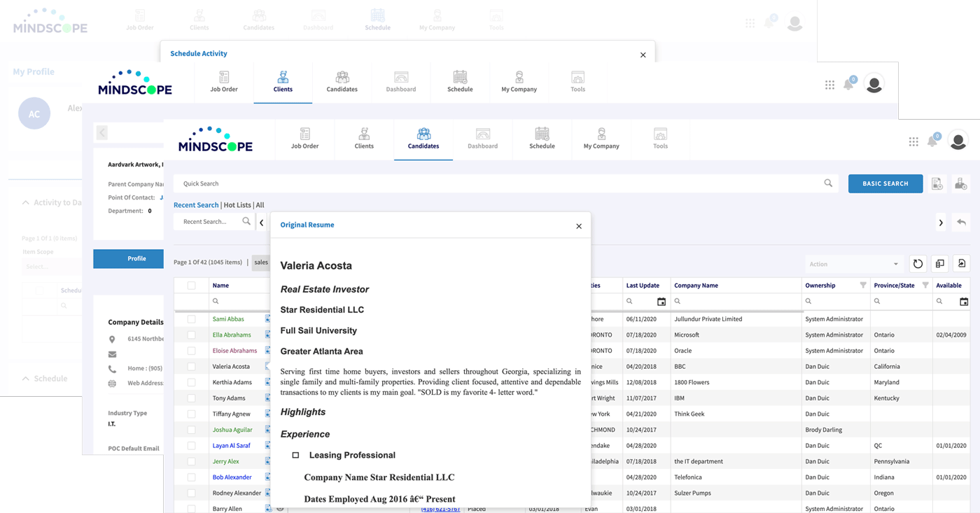Open the Action dropdown
This screenshot has width=980, height=513.
[x=853, y=264]
